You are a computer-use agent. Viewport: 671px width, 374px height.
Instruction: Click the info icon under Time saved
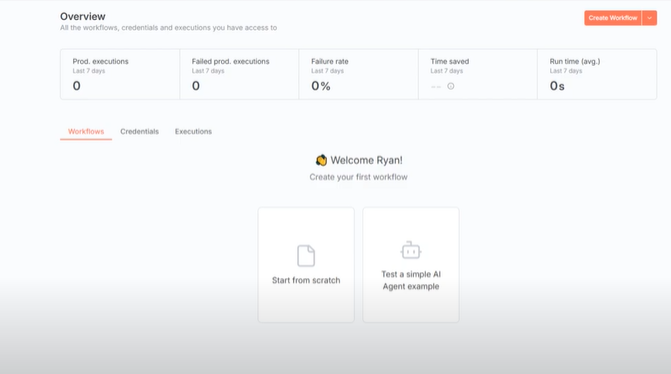point(451,86)
